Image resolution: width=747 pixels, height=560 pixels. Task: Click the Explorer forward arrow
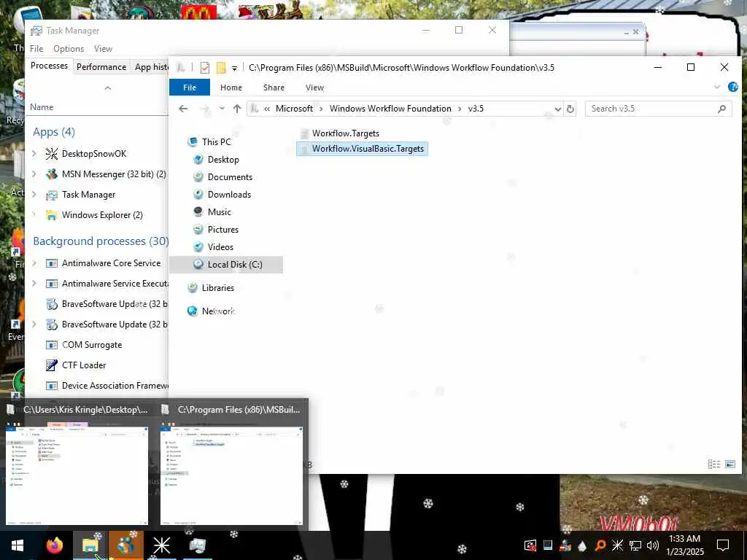205,109
